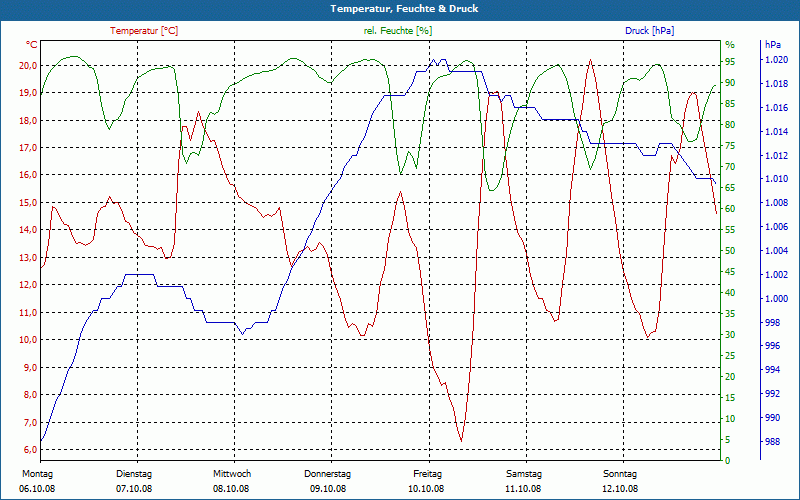Select the 19,0 tick on temperature axis
The height and width of the screenshot is (500, 800).
pos(28,93)
